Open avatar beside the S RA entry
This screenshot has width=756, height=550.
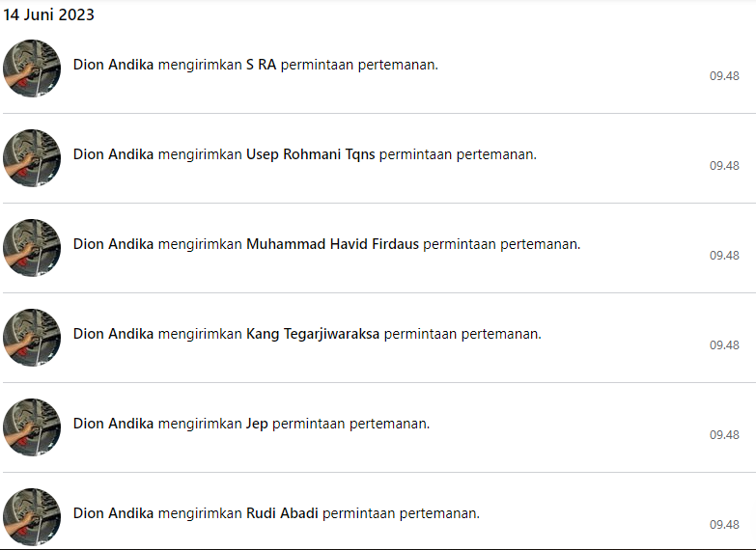click(x=32, y=69)
